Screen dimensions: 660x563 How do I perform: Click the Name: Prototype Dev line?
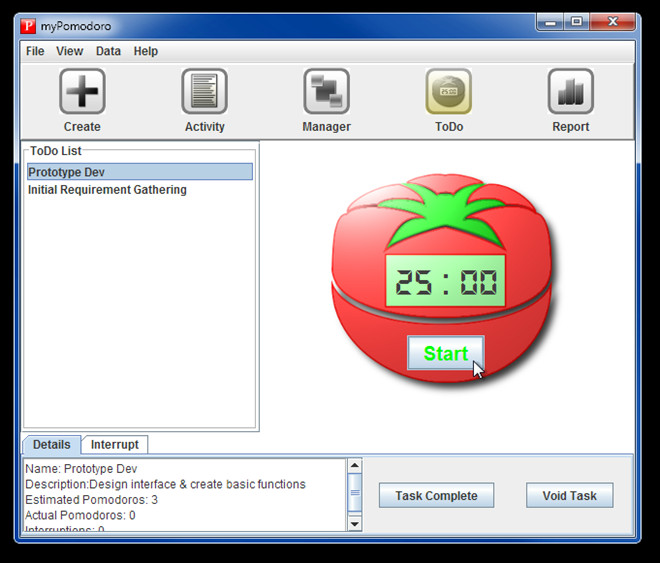tap(81, 469)
